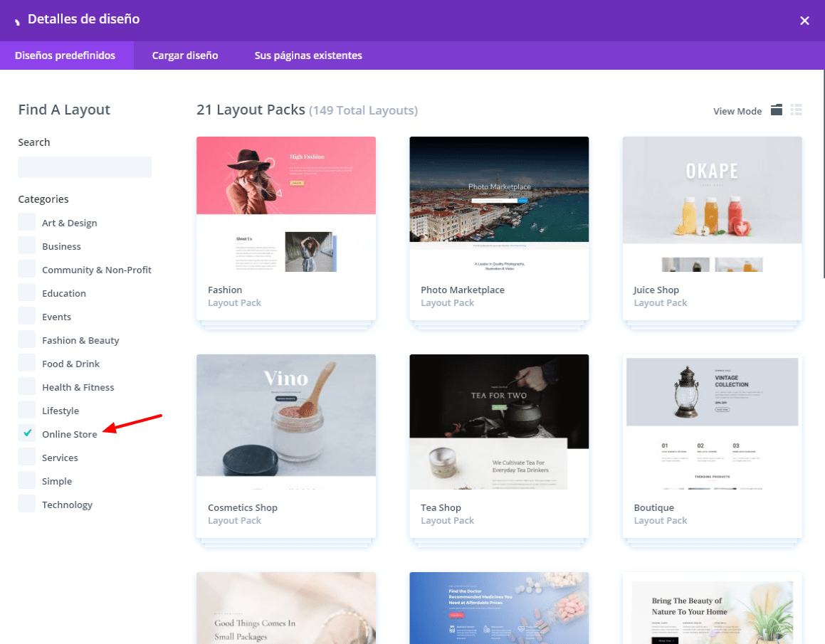Check the Simple category
The height and width of the screenshot is (644, 825).
[x=27, y=480]
